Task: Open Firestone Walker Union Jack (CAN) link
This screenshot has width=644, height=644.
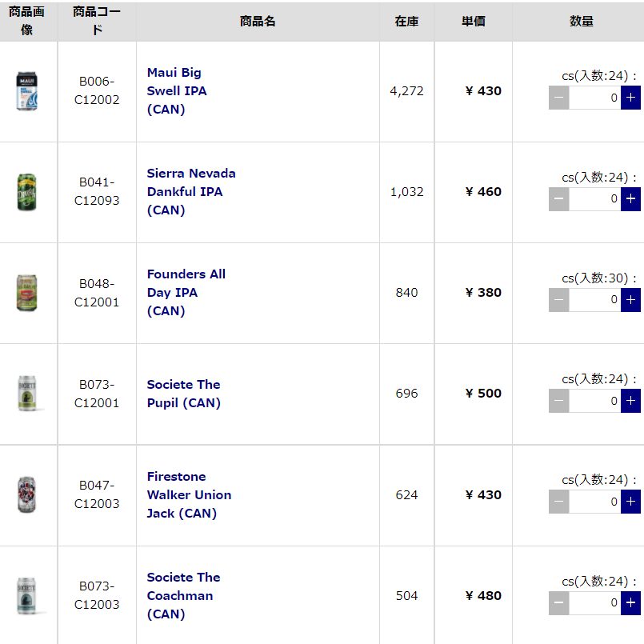Action: (x=189, y=495)
